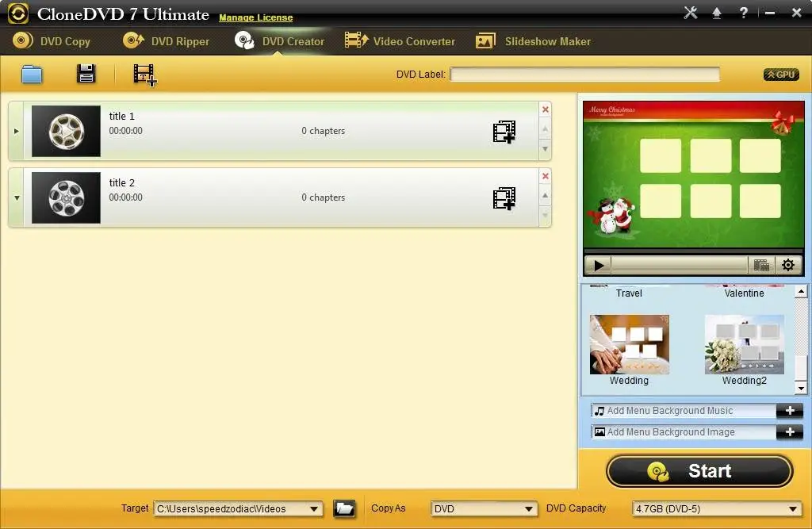Add background music with plus button

pos(790,411)
